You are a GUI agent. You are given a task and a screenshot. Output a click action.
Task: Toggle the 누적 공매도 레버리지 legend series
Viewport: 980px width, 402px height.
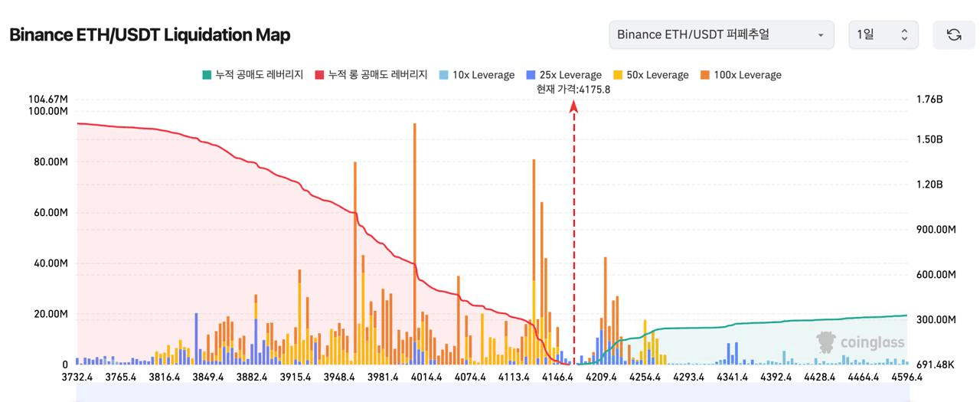click(x=253, y=75)
